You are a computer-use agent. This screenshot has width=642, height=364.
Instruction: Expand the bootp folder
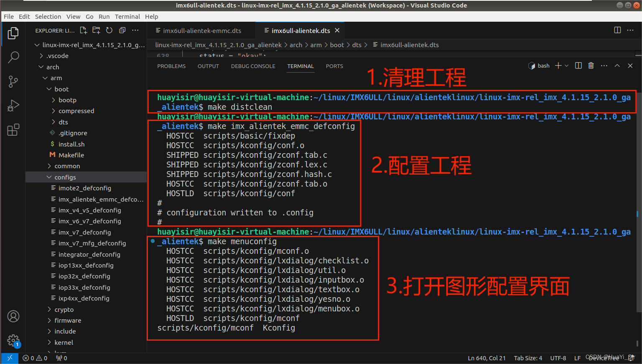coord(86,100)
